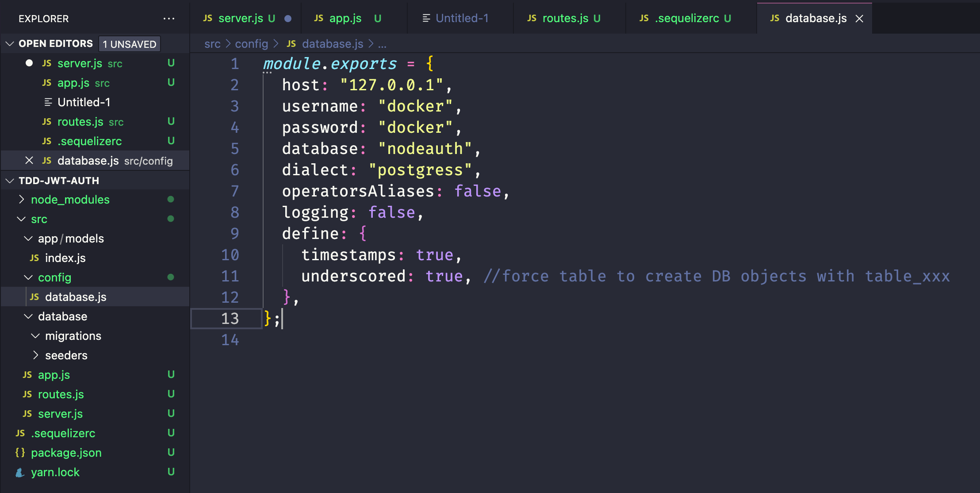Screen dimensions: 980x493
Task: Close the database.js tab with its X icon
Action: [860, 18]
